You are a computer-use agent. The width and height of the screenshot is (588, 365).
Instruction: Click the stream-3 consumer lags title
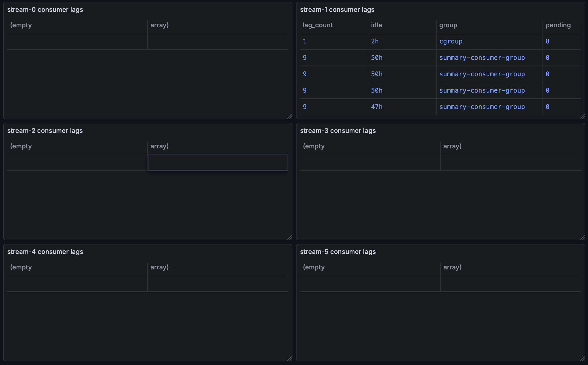click(x=338, y=131)
